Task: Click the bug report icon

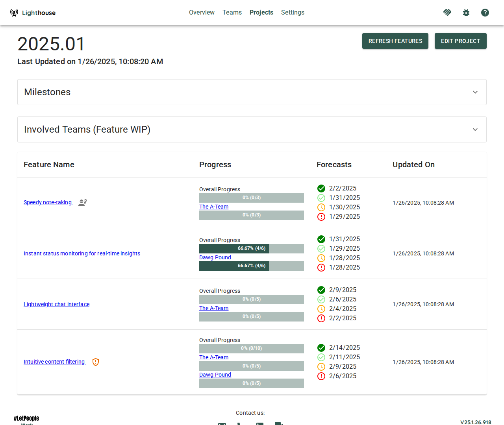Action: 466,13
